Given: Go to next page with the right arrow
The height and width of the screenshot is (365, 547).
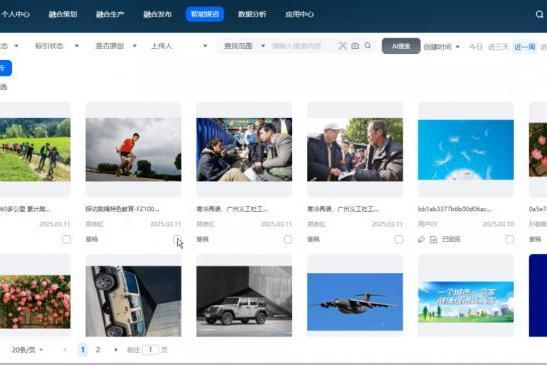Looking at the screenshot, I should pos(116,349).
